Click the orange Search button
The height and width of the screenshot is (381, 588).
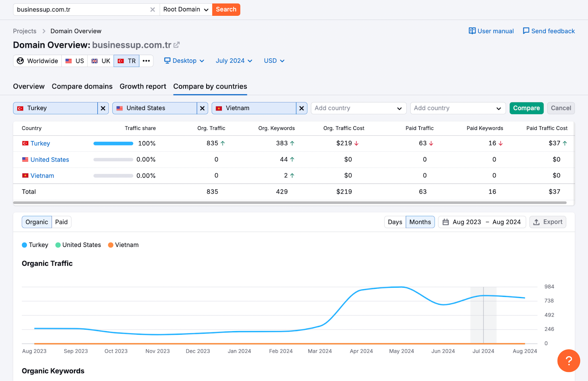point(226,10)
